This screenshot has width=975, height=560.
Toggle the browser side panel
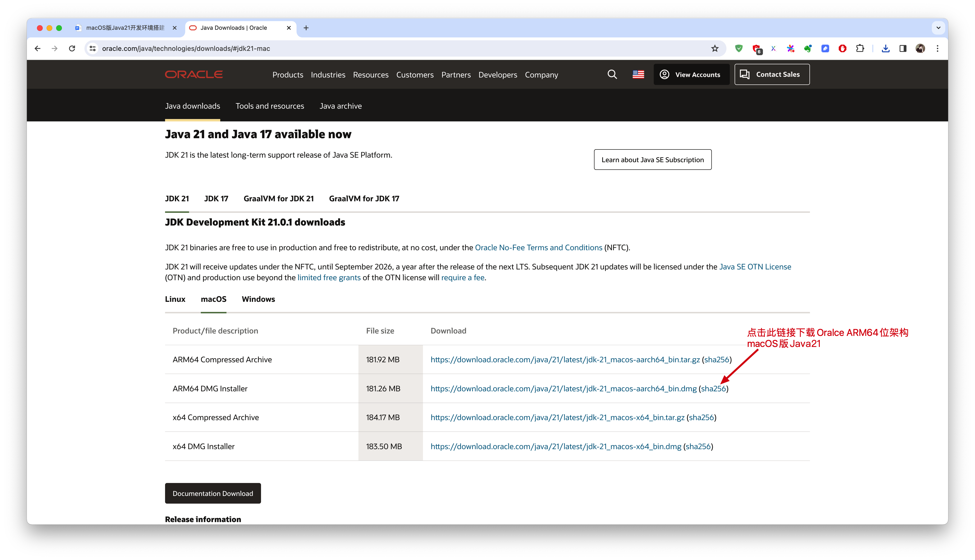903,48
